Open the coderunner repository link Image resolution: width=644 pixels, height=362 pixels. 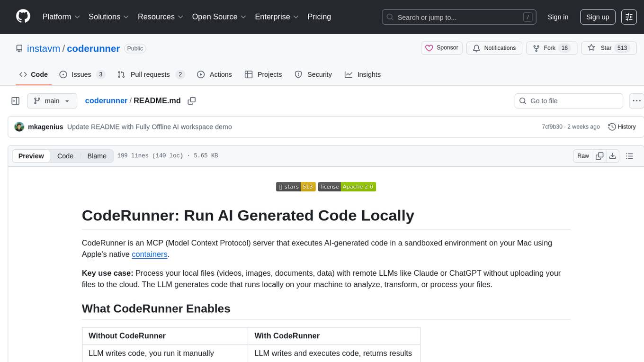93,48
